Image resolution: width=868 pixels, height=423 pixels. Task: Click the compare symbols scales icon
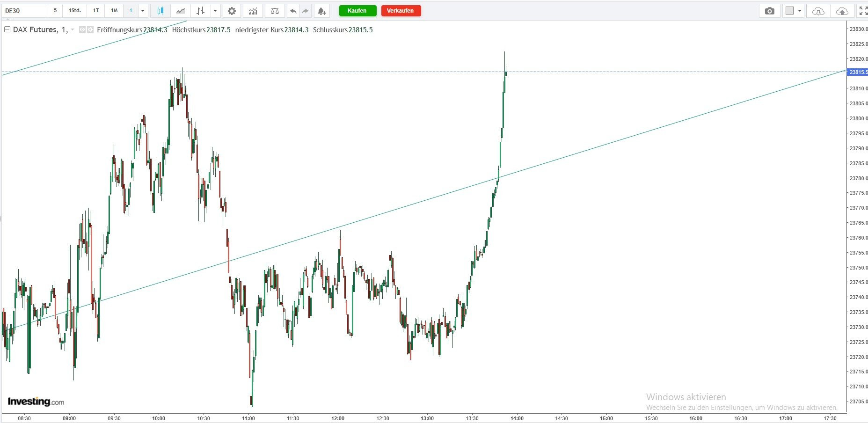[x=275, y=11]
